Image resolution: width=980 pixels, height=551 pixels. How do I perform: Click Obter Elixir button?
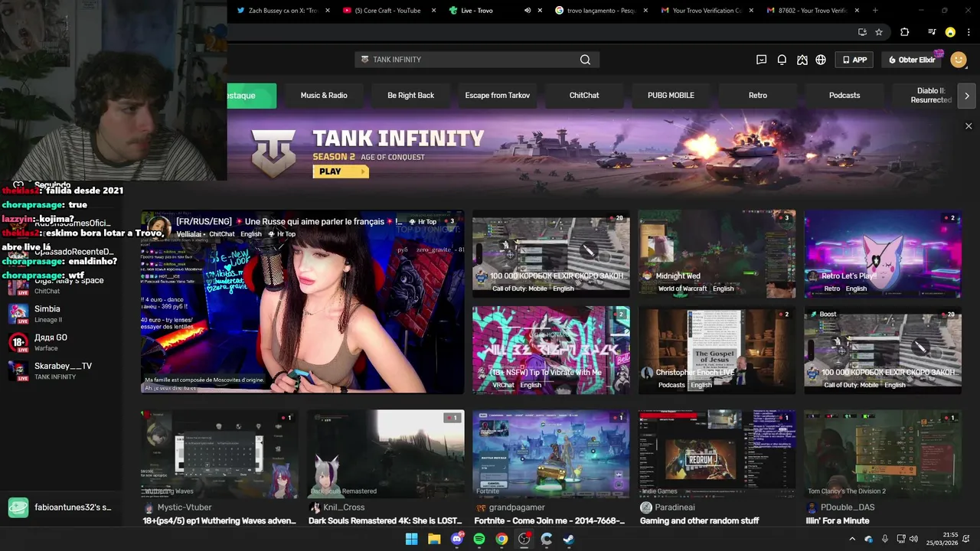click(911, 60)
